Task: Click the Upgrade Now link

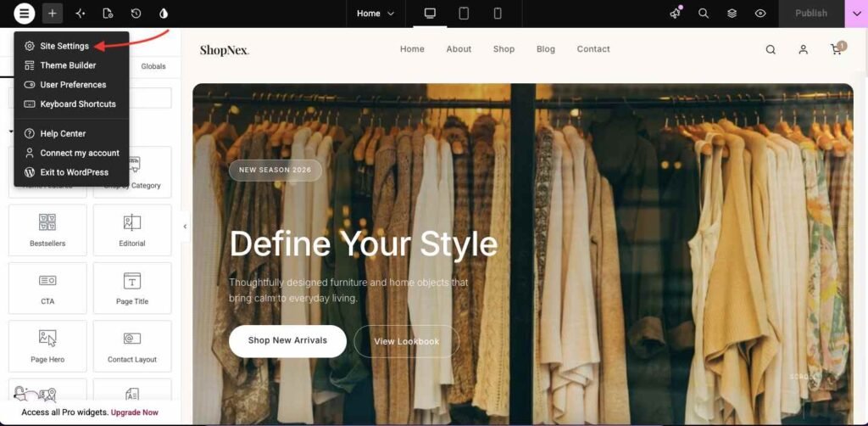Action: pyautogui.click(x=135, y=412)
